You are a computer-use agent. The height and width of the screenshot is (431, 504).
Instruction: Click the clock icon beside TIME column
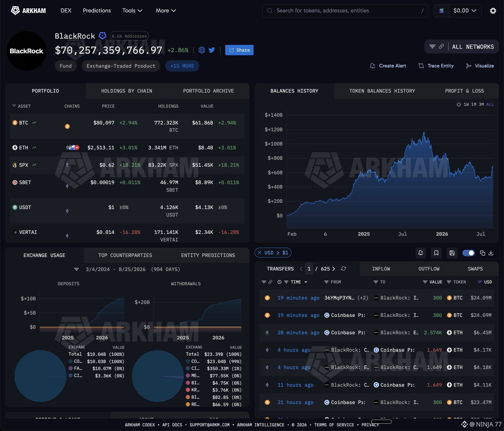280,282
